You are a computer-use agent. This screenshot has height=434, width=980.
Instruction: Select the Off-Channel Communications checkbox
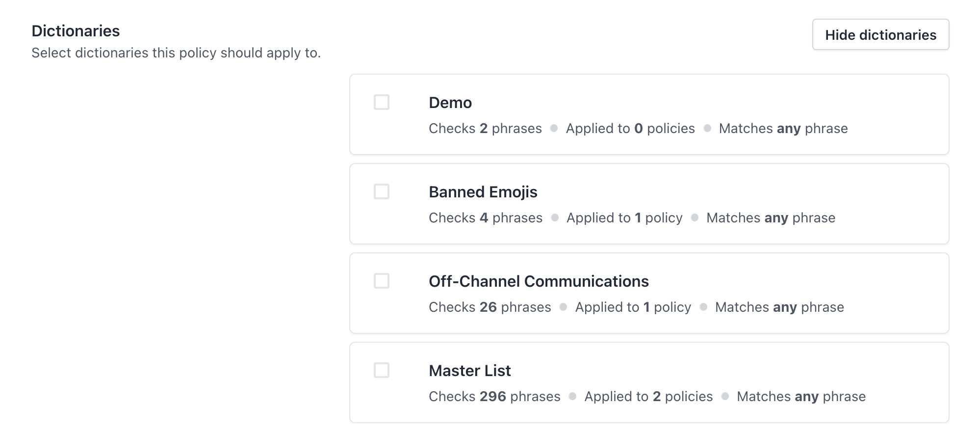pyautogui.click(x=382, y=280)
